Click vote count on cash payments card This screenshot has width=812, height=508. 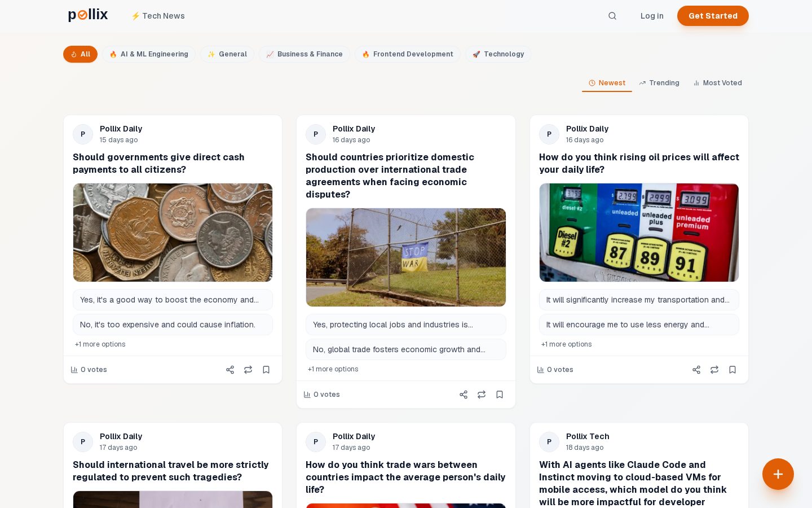[89, 370]
